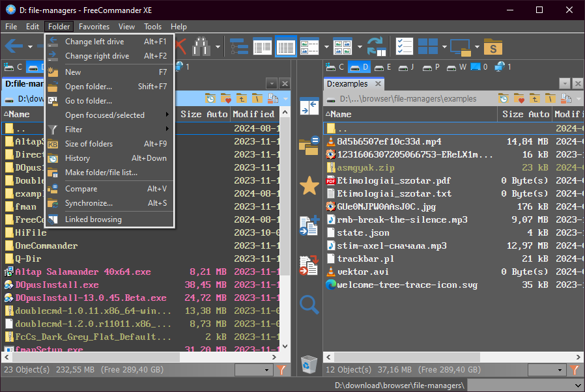Click the checklist toolbar icon
Viewport: 585px width, 392px height.
coord(405,46)
